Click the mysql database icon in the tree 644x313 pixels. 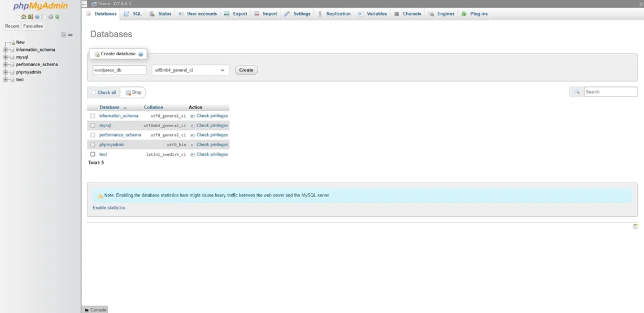12,57
